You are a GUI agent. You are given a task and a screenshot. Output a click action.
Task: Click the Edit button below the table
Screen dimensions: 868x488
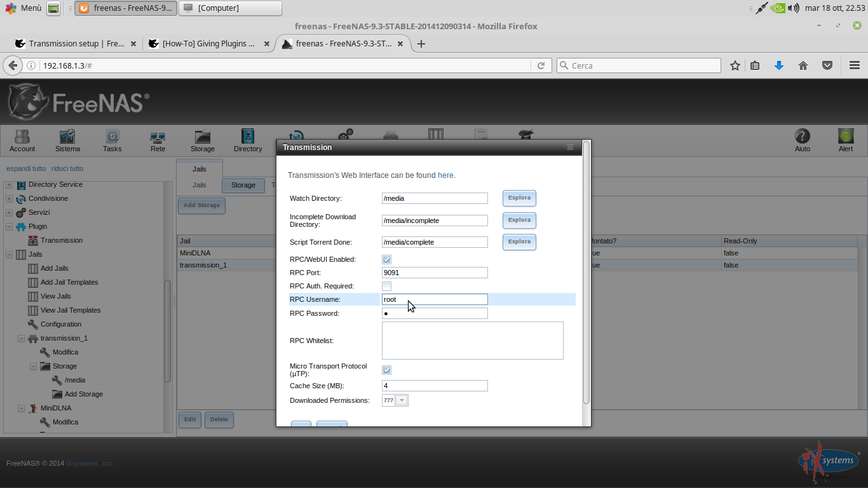point(190,420)
